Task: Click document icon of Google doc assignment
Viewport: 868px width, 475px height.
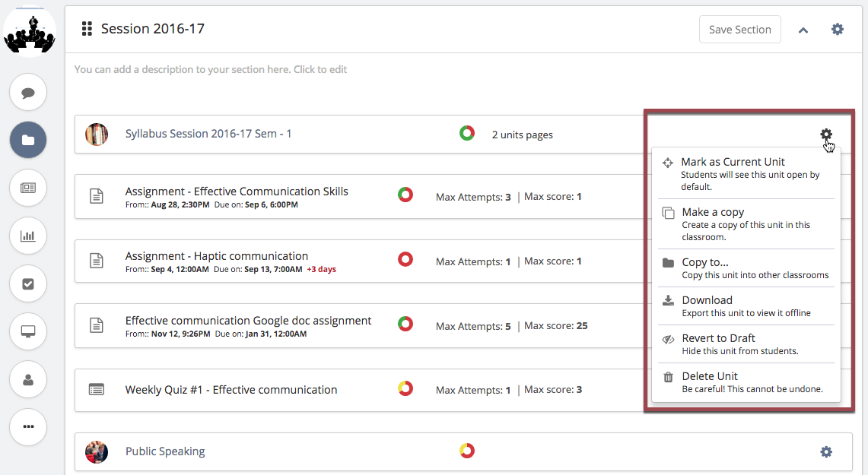Action: tap(97, 325)
